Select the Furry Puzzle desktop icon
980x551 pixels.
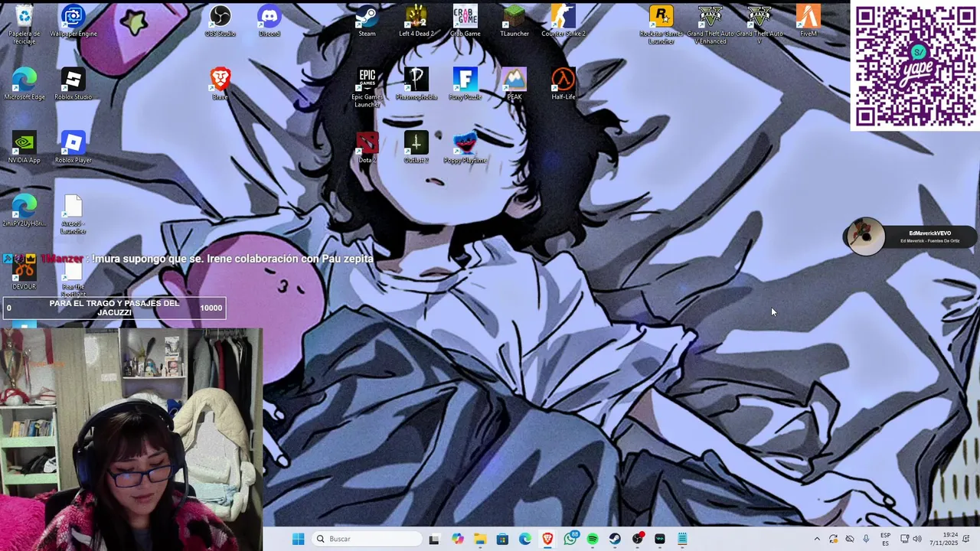pos(465,84)
